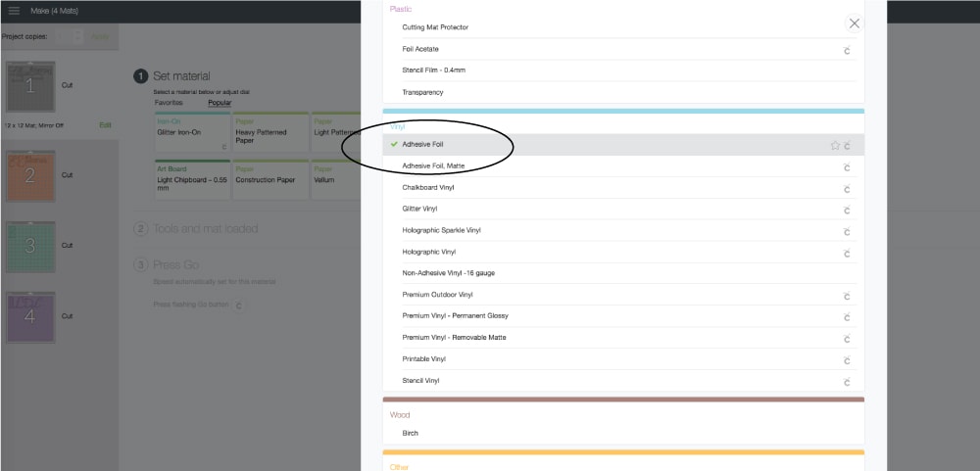
Task: Switch to the Popular materials tab
Action: coord(220,102)
